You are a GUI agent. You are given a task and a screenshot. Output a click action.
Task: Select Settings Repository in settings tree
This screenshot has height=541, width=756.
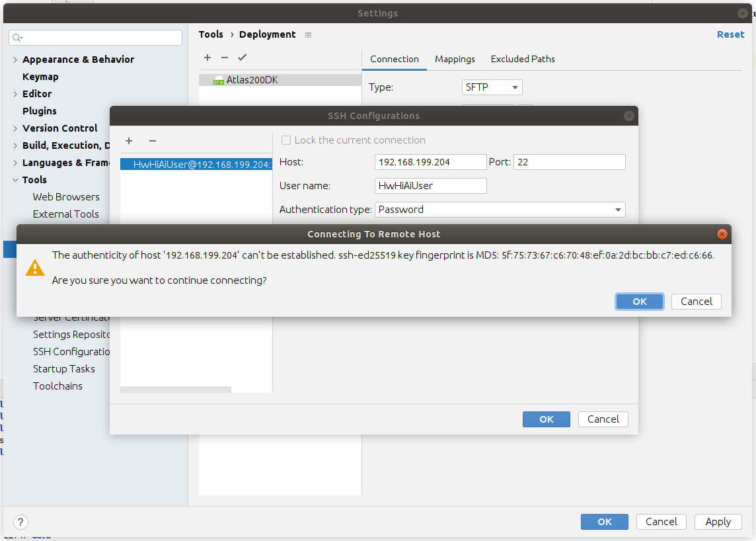[x=71, y=335]
